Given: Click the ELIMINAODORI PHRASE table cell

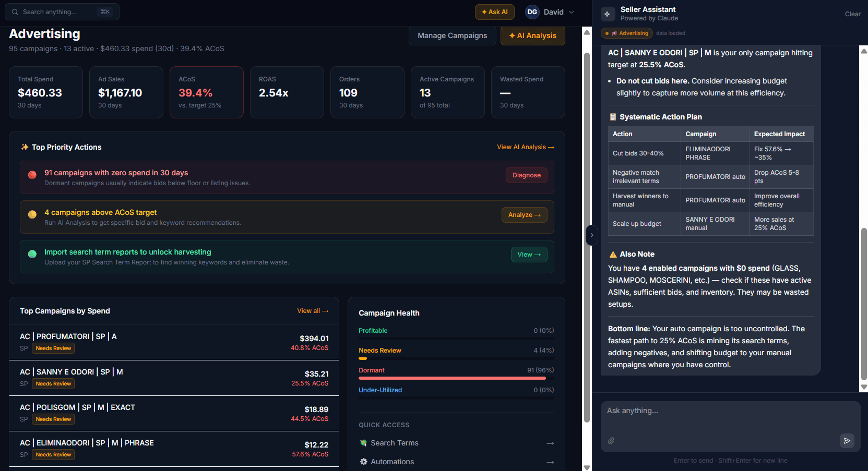Looking at the screenshot, I should [x=715, y=153].
